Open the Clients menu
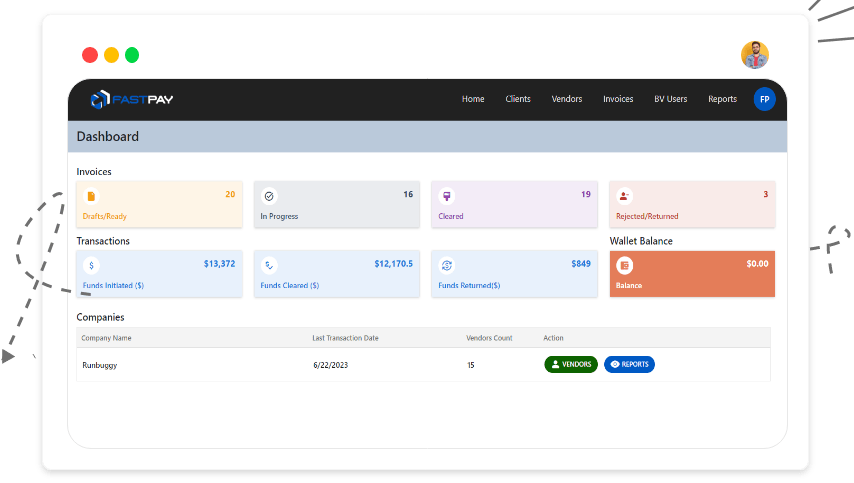854x483 pixels. 518,99
